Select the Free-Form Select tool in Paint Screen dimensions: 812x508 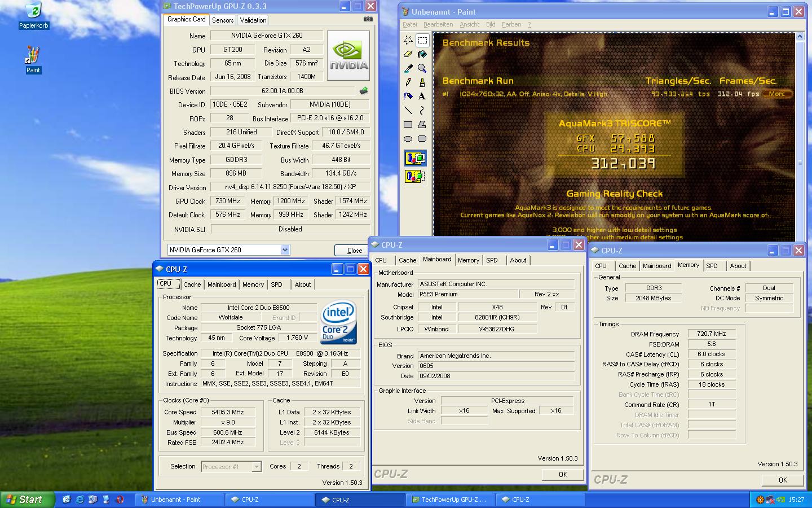click(x=408, y=40)
